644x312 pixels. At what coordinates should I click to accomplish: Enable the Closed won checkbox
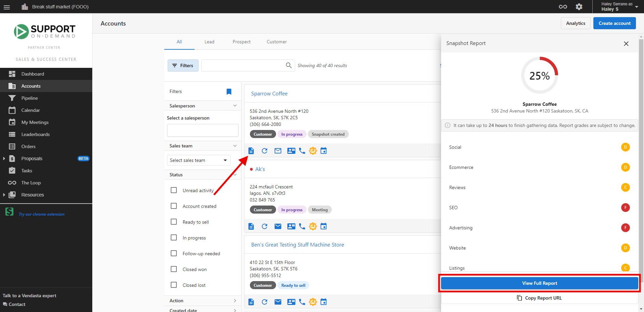click(173, 269)
